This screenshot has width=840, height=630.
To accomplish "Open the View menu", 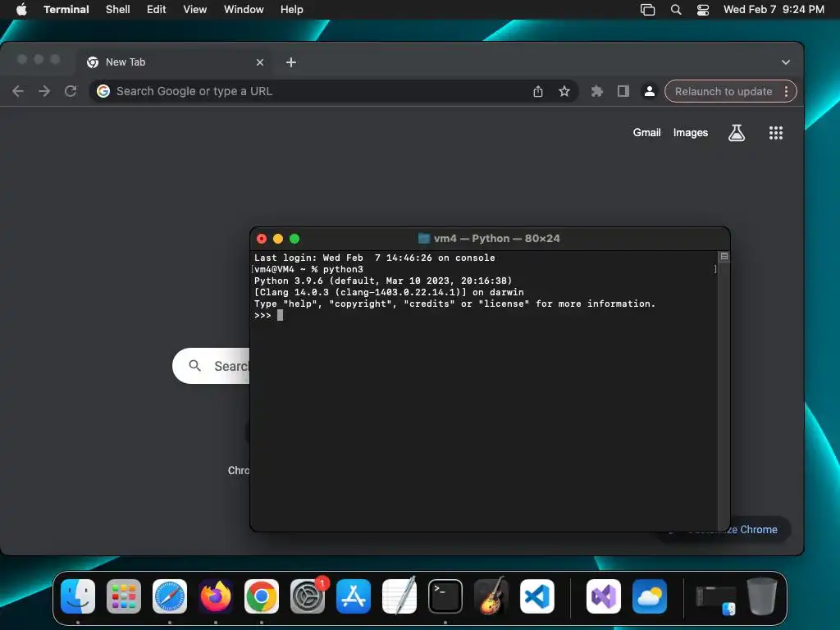I will 195,10.
